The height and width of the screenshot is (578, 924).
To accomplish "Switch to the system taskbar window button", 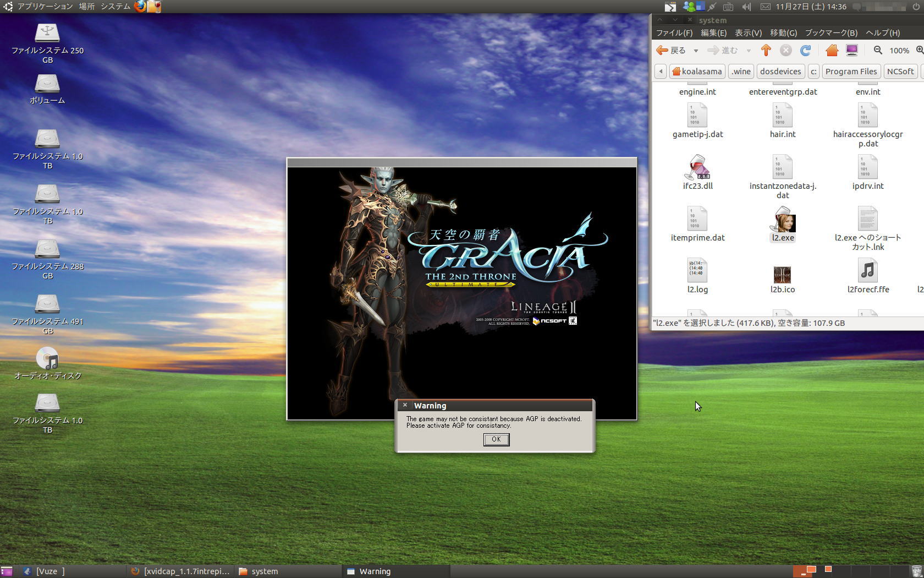I will coord(287,571).
